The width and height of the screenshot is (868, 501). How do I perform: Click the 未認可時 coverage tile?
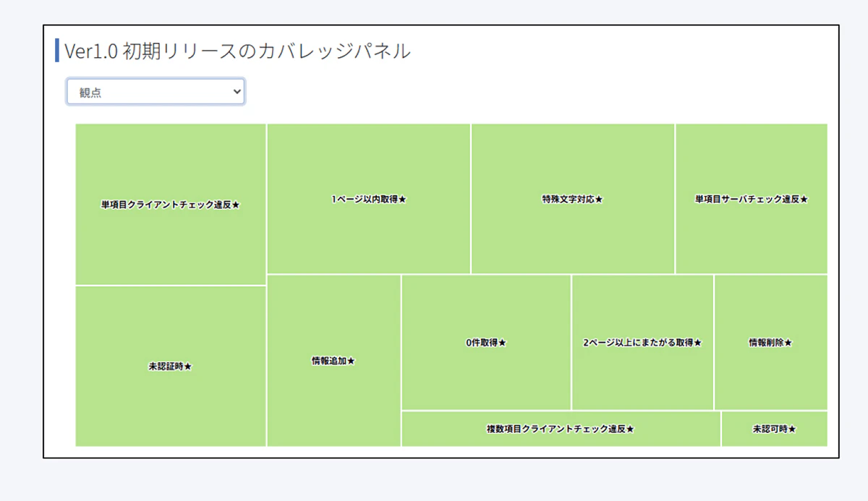[x=774, y=429]
